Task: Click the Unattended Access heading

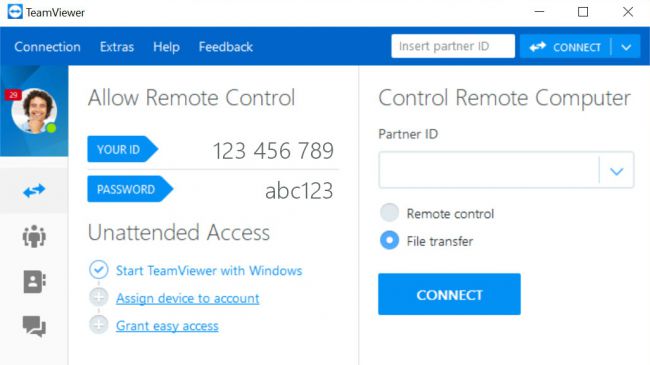Action: point(179,232)
